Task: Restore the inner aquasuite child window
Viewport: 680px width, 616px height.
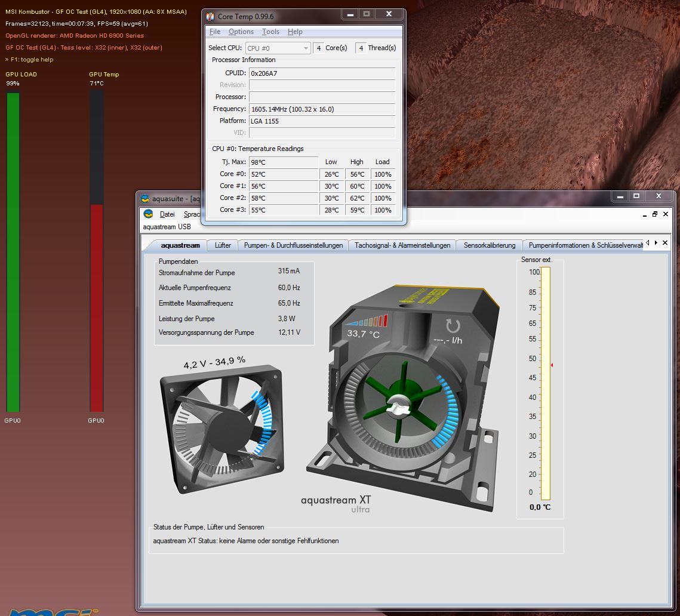Action: [655, 214]
